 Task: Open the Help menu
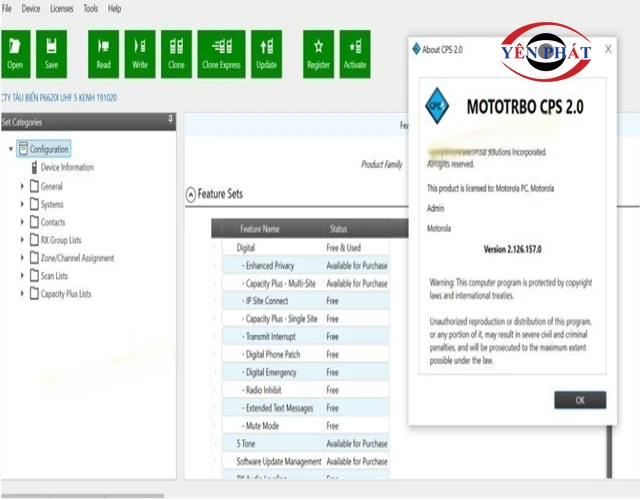(114, 8)
